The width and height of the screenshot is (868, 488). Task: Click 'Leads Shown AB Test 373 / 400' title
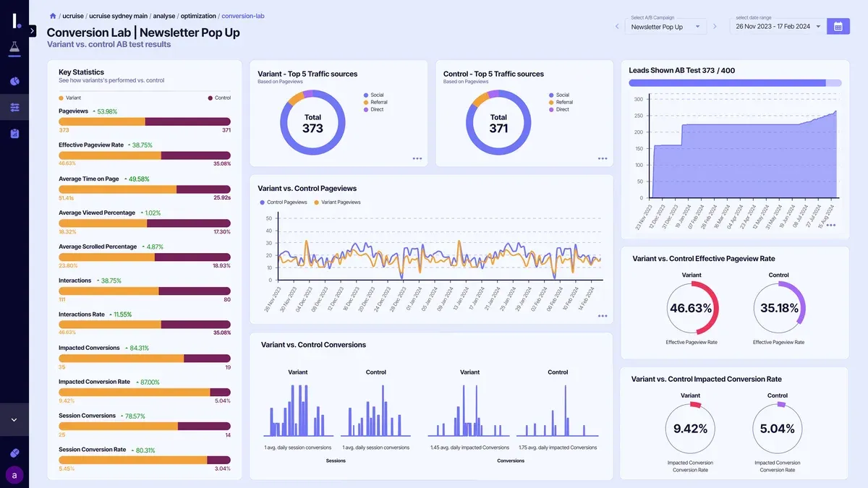coord(682,70)
